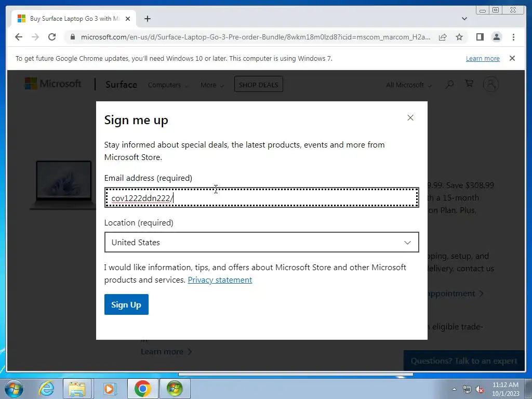Click the site search magnifier icon
This screenshot has width=532, height=399.
(449, 84)
